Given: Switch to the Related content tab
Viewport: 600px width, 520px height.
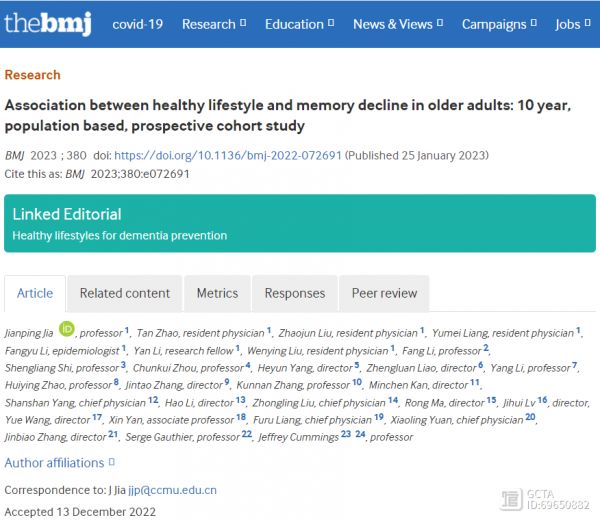Looking at the screenshot, I should click(x=125, y=293).
